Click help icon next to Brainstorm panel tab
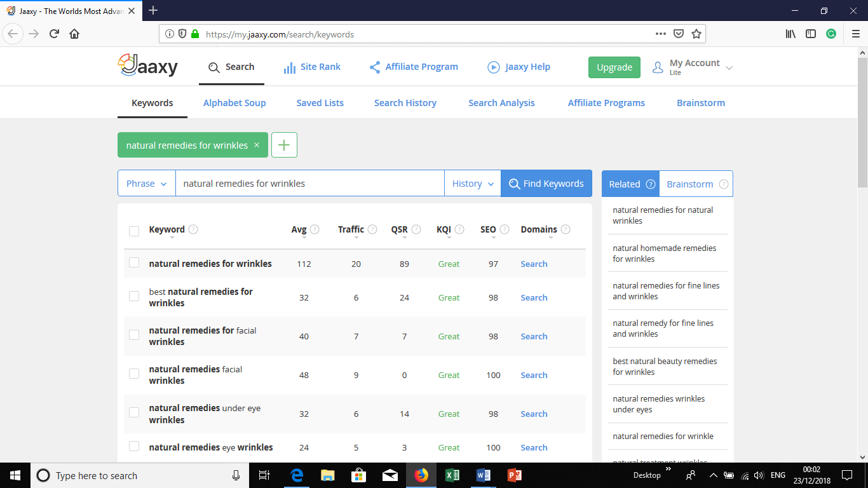The height and width of the screenshot is (488, 868). coord(724,184)
